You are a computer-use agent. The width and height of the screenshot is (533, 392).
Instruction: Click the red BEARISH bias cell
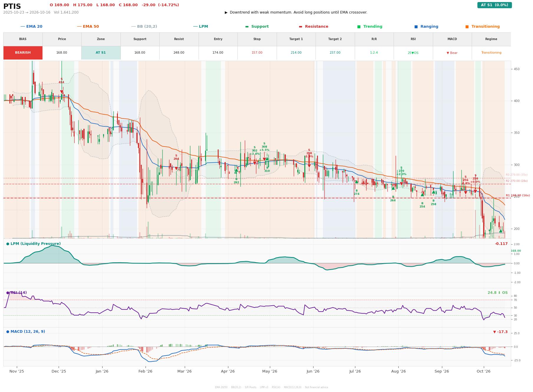23,53
